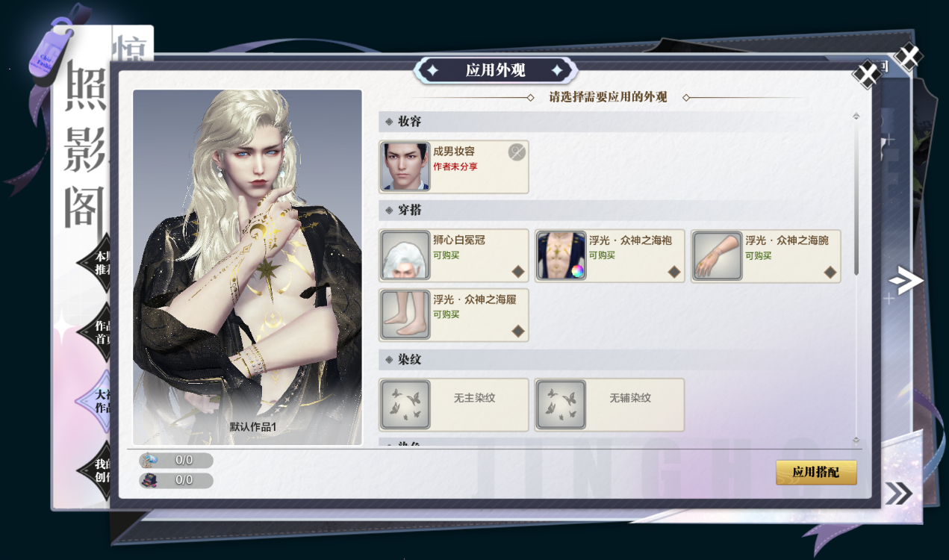Click the 应用搭配 gold button
This screenshot has width=949, height=560.
(816, 472)
